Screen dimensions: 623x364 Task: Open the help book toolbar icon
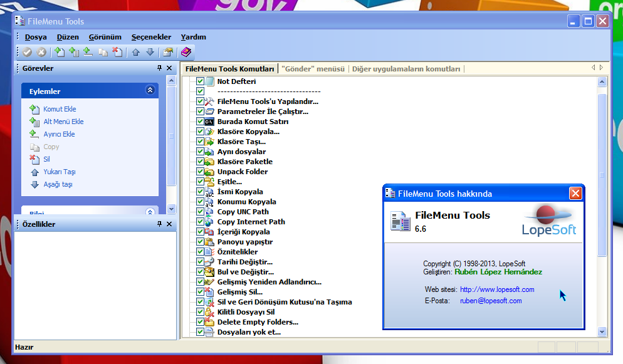[186, 52]
